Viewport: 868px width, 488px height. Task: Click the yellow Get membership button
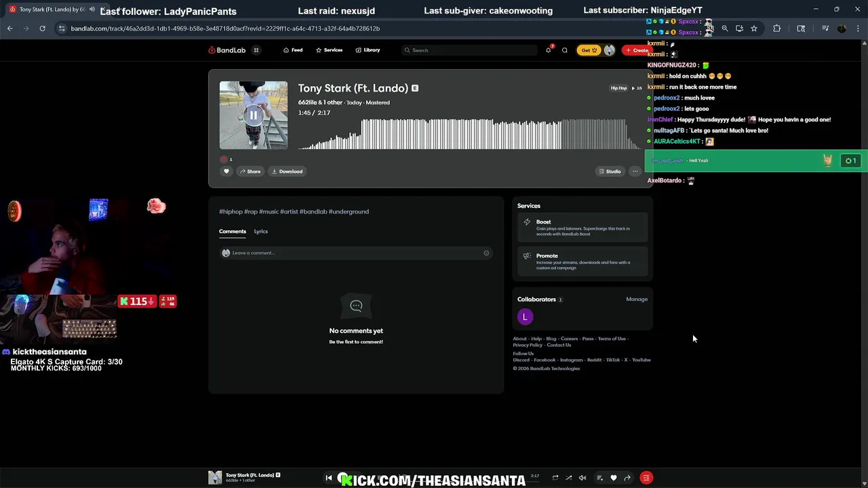point(589,50)
